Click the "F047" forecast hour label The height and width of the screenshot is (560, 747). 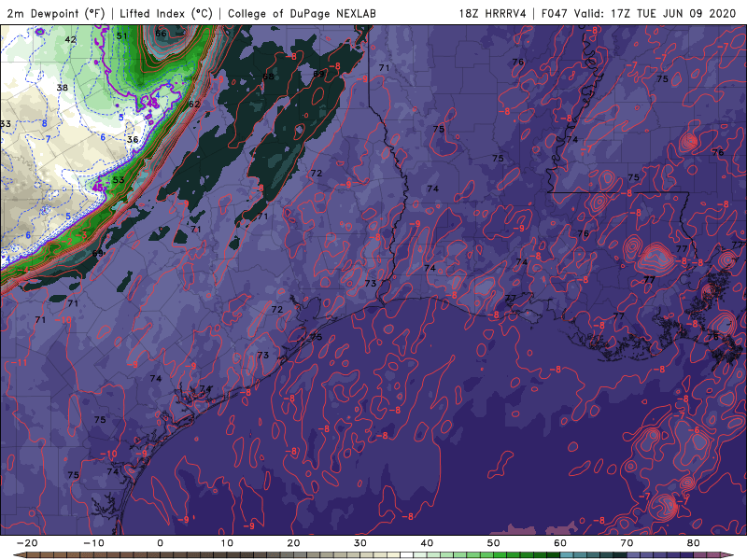[555, 13]
